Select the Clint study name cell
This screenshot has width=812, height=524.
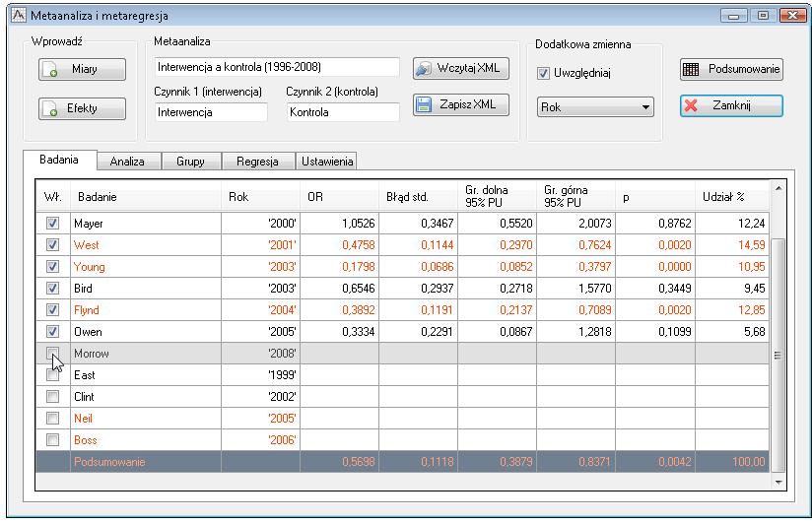click(x=146, y=397)
